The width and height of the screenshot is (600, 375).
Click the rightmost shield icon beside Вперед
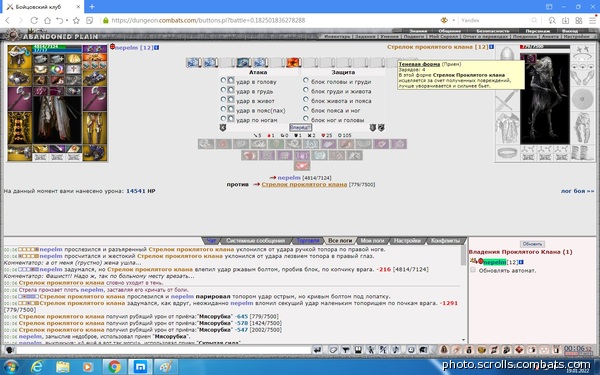(381, 128)
